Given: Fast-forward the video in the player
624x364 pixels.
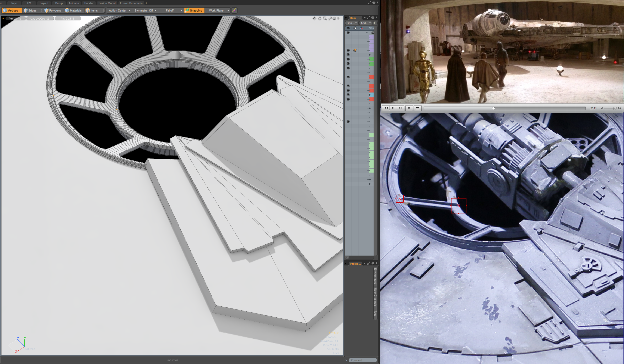Looking at the screenshot, I should pos(400,108).
